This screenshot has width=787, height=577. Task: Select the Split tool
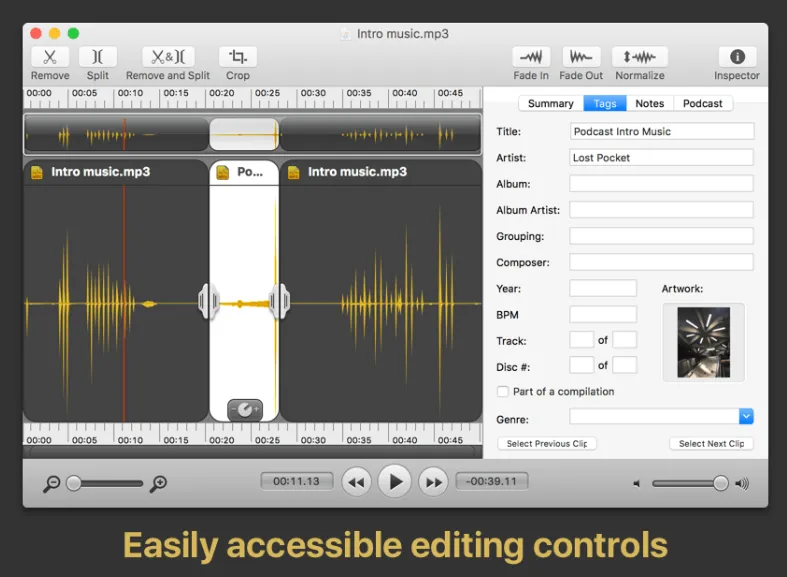(97, 57)
